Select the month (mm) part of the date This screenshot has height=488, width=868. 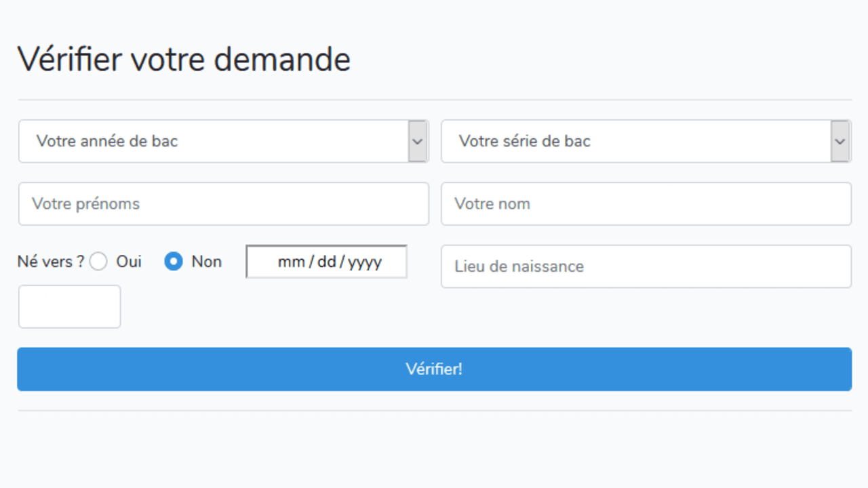pyautogui.click(x=291, y=262)
